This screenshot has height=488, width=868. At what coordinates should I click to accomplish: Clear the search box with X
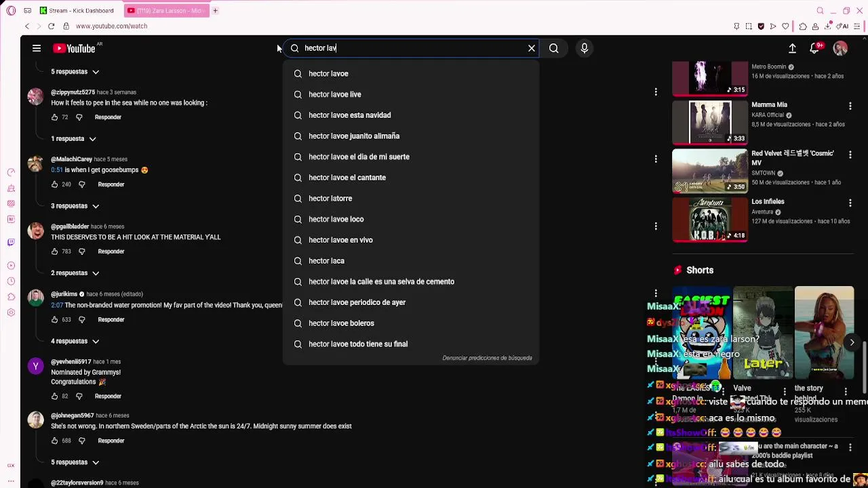pyautogui.click(x=532, y=48)
